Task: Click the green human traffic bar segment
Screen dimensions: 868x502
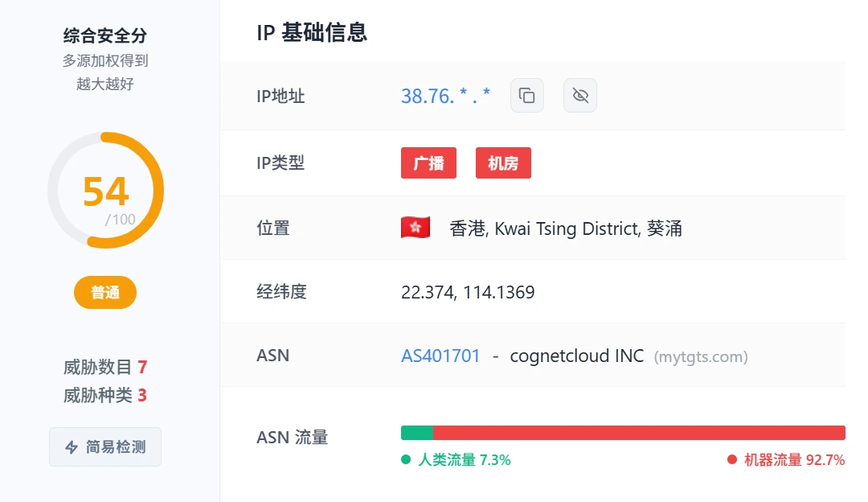Action: pyautogui.click(x=417, y=433)
